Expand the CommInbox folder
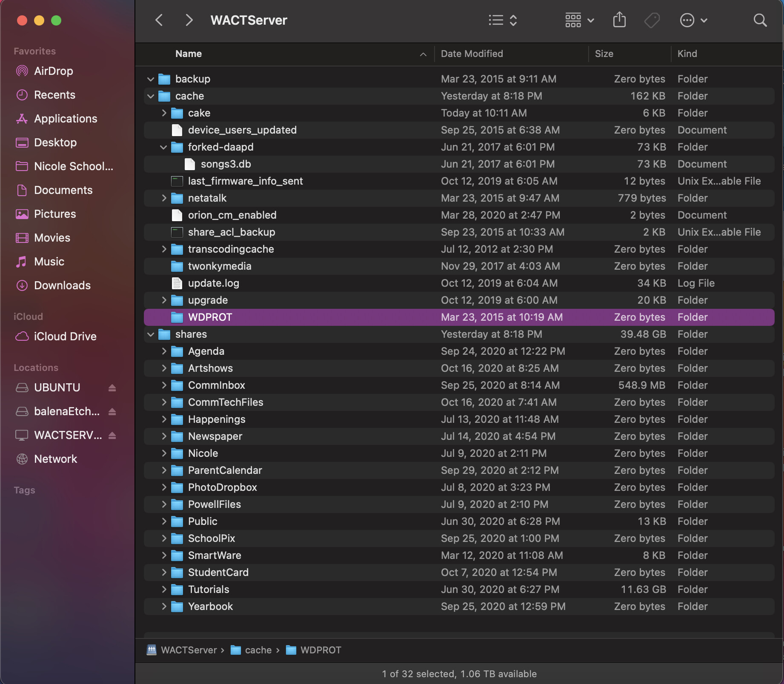This screenshot has width=784, height=684. tap(164, 385)
